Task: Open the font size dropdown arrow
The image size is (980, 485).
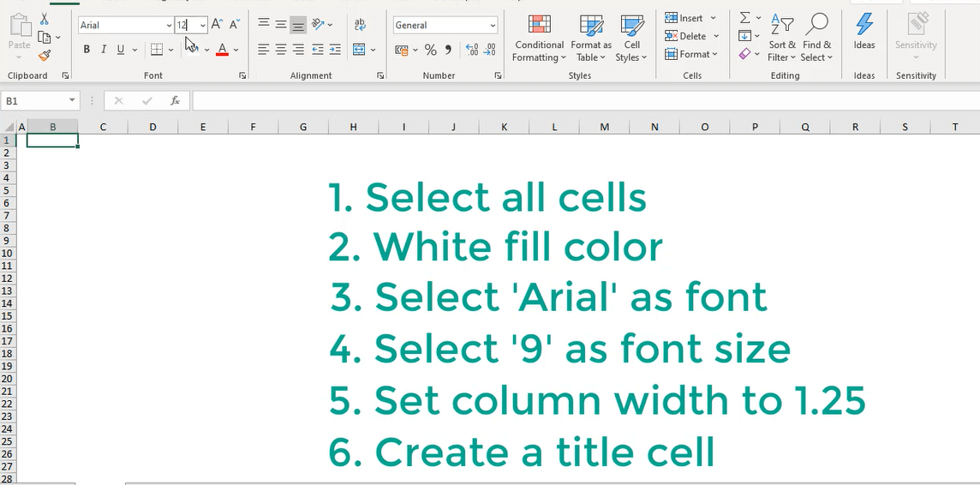Action: [x=202, y=25]
